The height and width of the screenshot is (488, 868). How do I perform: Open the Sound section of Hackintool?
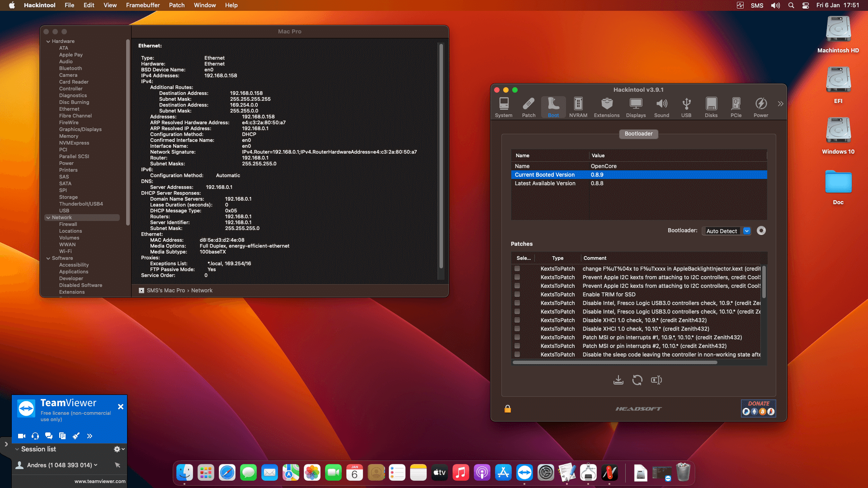661,107
